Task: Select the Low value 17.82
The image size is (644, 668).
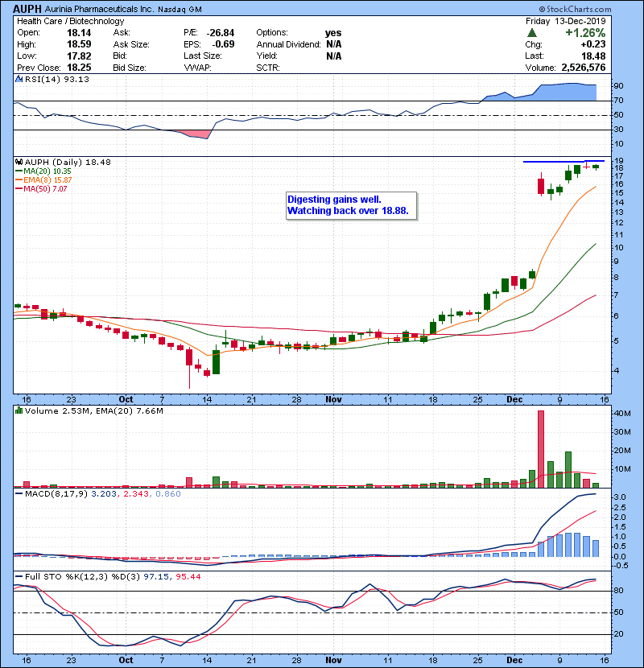Action: pyautogui.click(x=79, y=56)
